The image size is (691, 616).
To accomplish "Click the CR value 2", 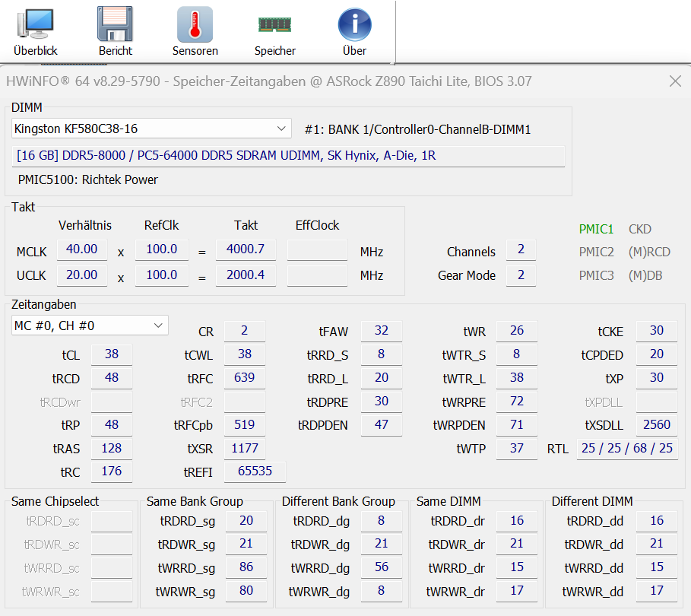I will (245, 331).
